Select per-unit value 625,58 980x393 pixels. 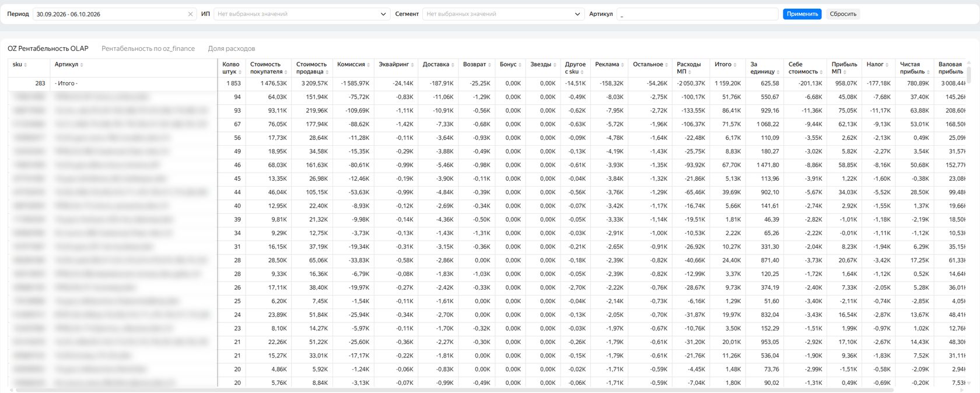coord(770,83)
